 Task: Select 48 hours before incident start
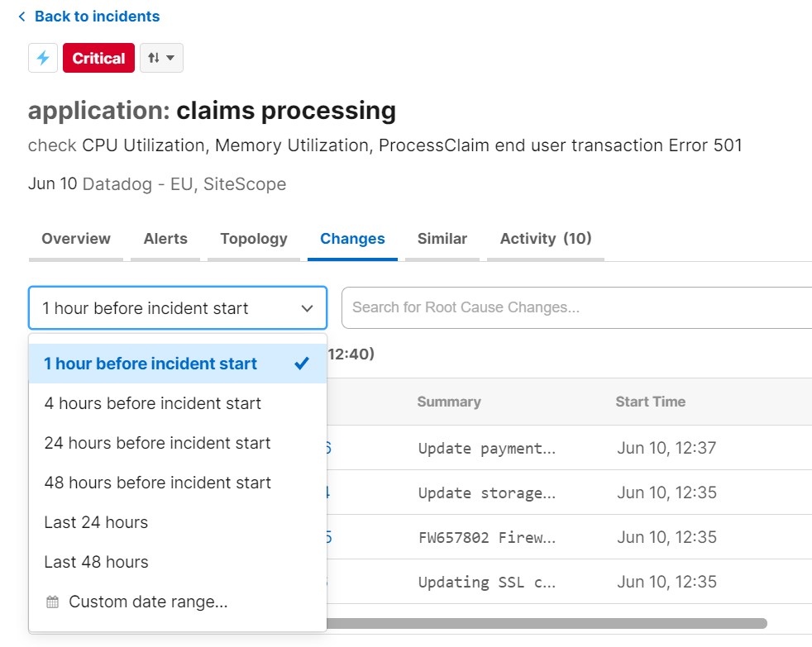[x=156, y=483]
